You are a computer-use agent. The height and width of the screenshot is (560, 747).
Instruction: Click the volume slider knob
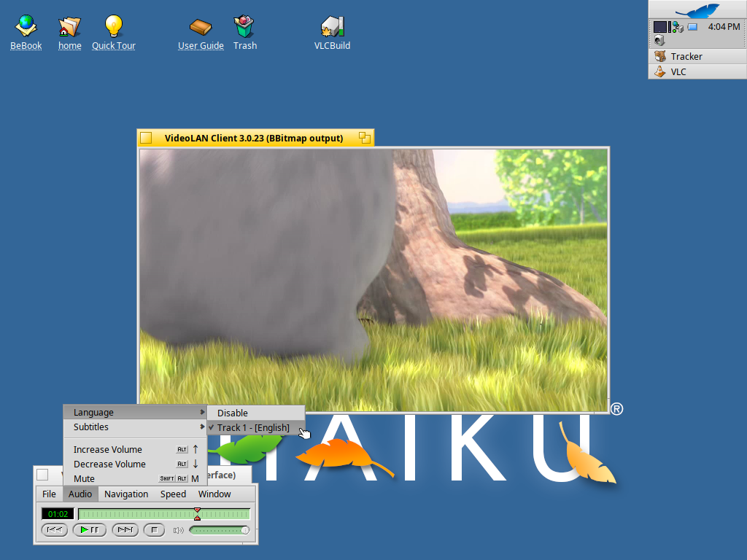click(245, 530)
